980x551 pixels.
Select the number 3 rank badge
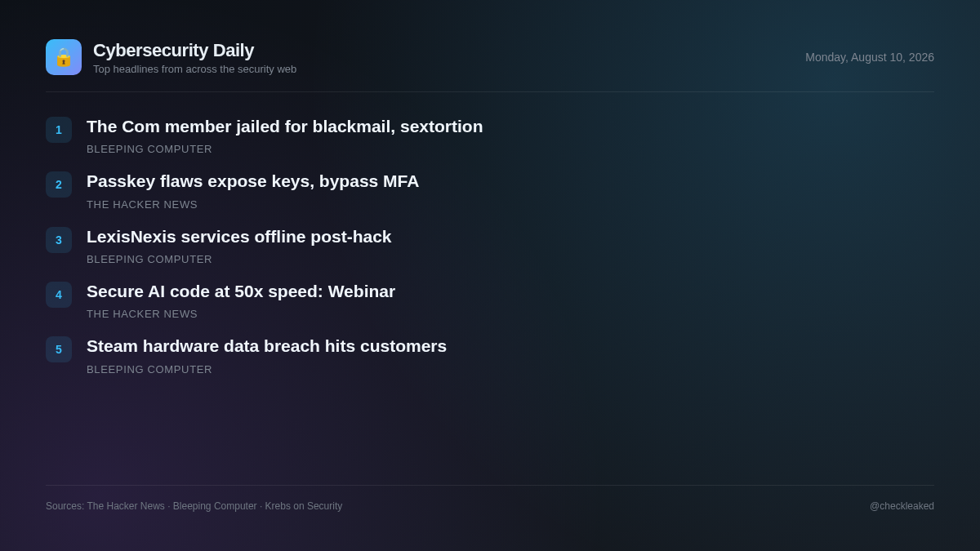[59, 240]
